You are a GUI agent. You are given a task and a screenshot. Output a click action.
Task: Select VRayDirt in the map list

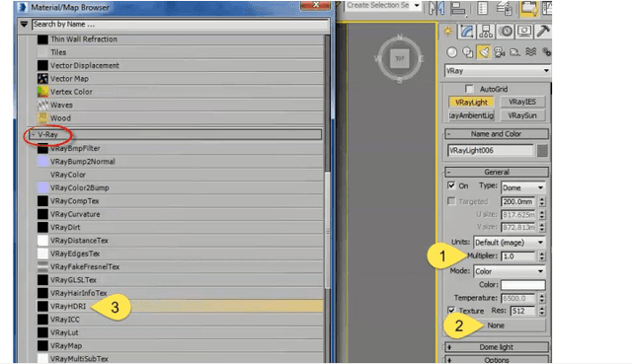tap(180, 227)
